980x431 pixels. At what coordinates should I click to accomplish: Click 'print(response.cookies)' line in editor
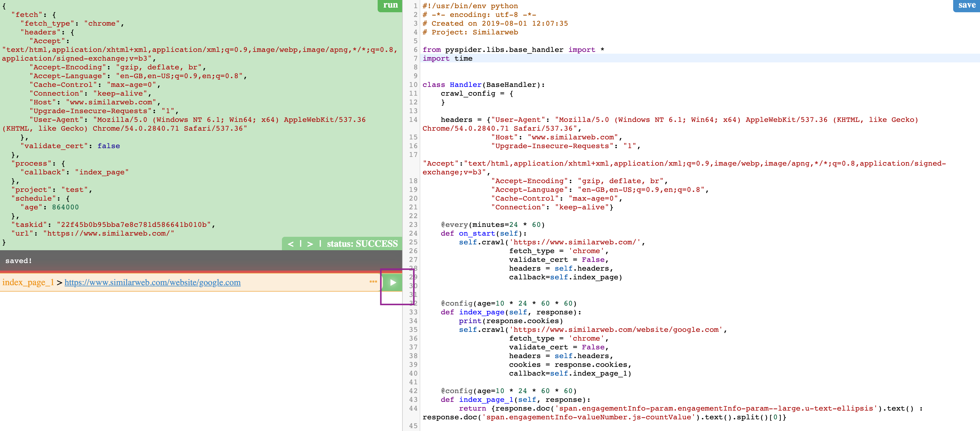point(511,321)
